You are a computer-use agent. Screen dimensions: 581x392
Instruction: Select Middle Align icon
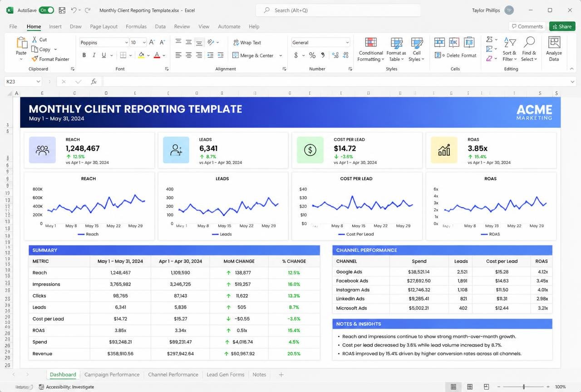(188, 42)
